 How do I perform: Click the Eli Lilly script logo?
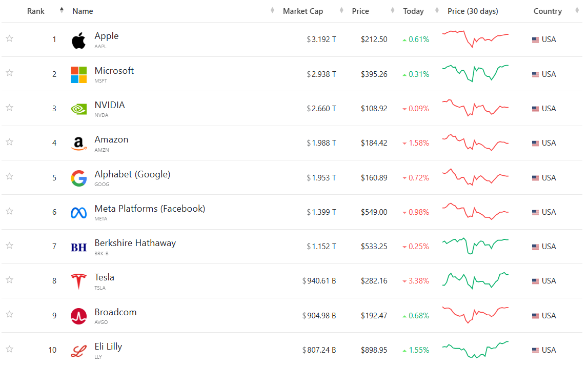coord(79,351)
